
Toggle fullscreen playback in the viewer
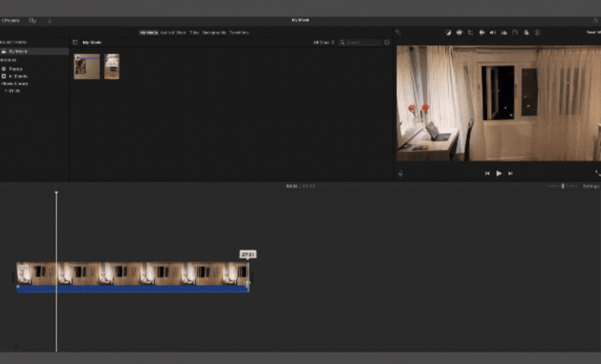pyautogui.click(x=597, y=174)
